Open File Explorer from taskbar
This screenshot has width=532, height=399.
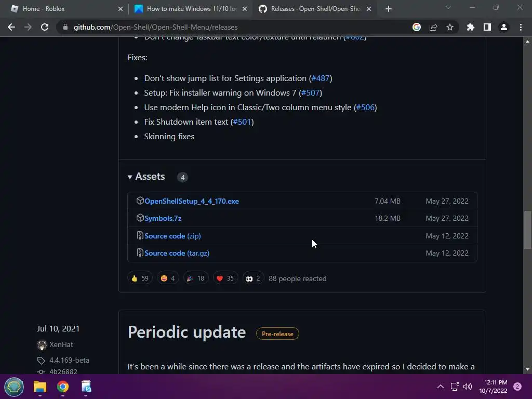click(x=39, y=387)
